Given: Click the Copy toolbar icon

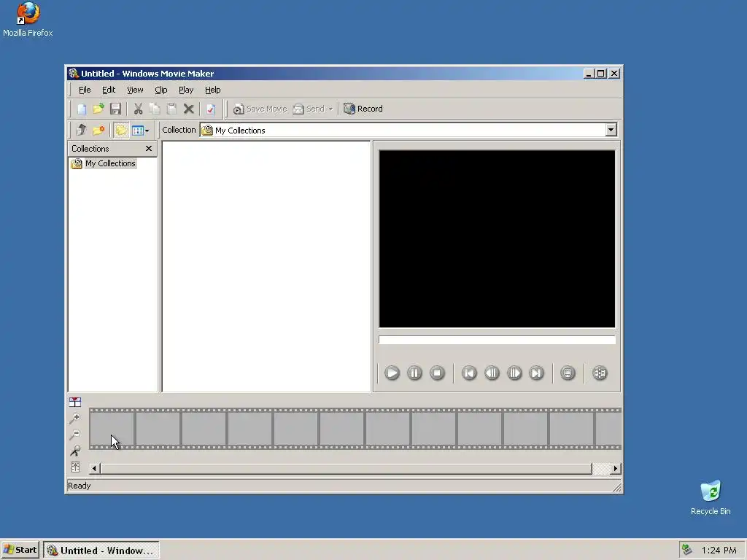Looking at the screenshot, I should pos(155,109).
